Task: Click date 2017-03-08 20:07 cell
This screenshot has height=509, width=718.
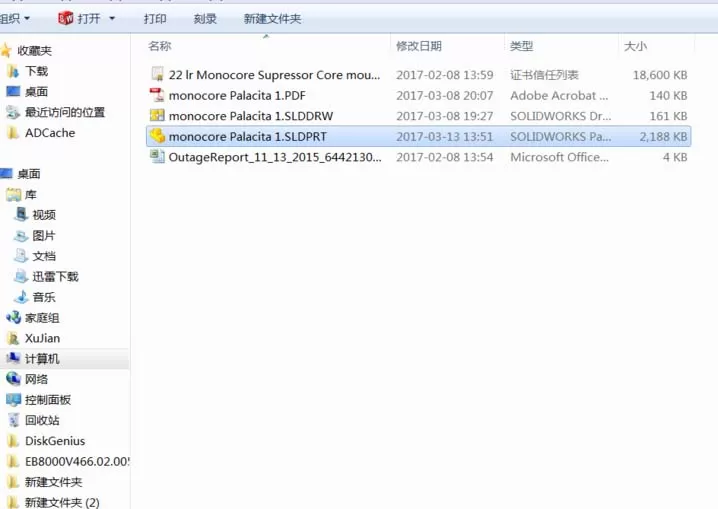Action: point(444,95)
